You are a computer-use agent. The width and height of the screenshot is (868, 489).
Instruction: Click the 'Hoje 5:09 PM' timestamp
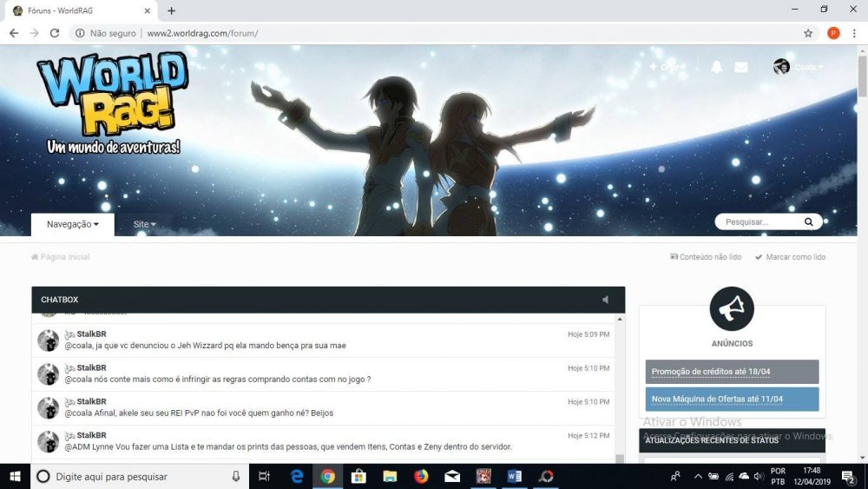point(589,334)
